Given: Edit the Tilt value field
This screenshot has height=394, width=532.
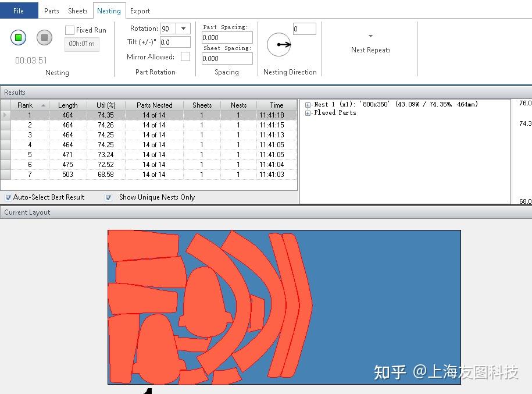Looking at the screenshot, I should (x=174, y=42).
